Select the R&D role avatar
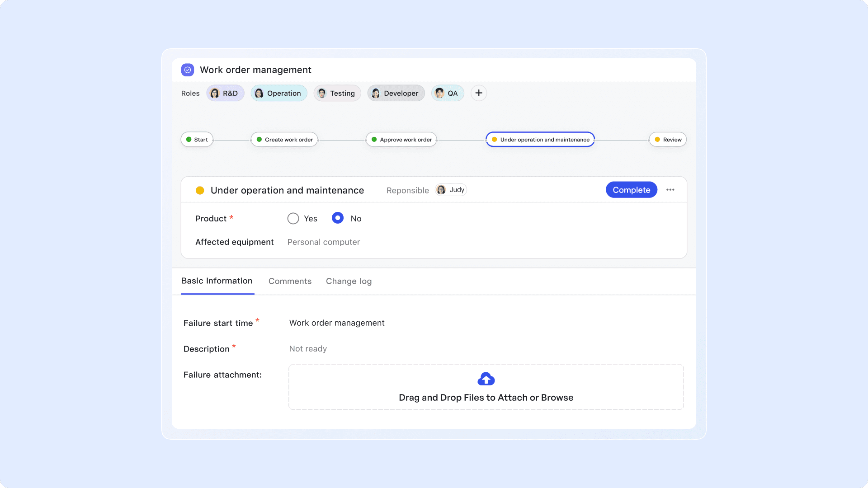 click(x=215, y=93)
